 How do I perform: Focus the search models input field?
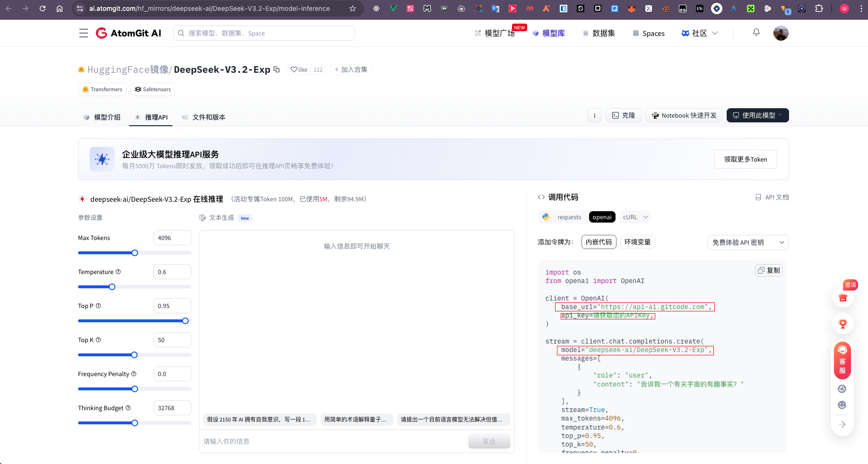264,33
